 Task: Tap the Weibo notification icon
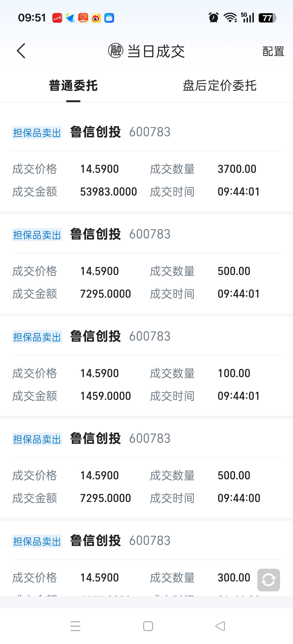96,18
